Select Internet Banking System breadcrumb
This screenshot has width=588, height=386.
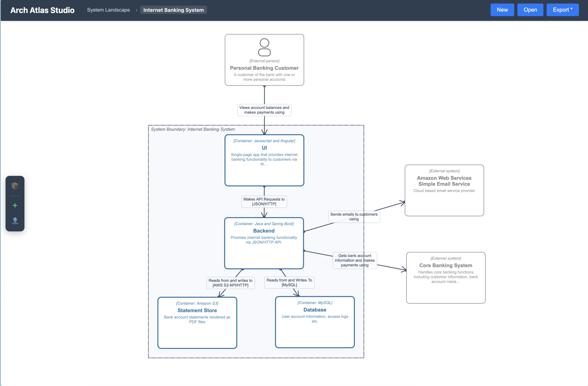point(174,10)
